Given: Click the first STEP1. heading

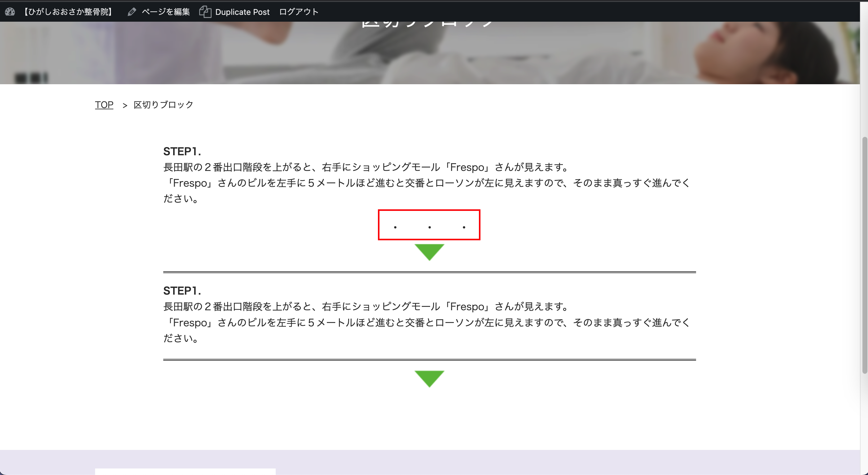Looking at the screenshot, I should [182, 151].
